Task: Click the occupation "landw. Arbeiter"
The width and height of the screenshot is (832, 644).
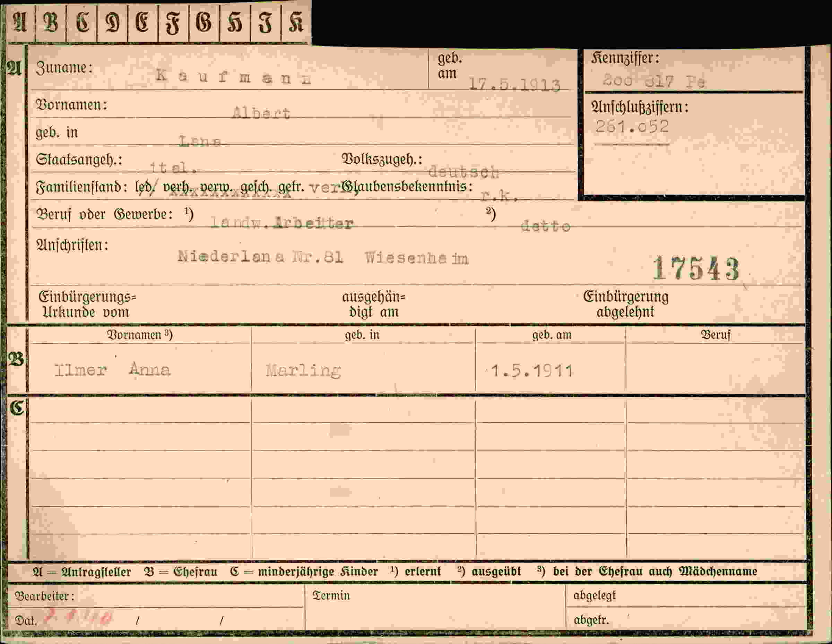Action: click(x=282, y=223)
